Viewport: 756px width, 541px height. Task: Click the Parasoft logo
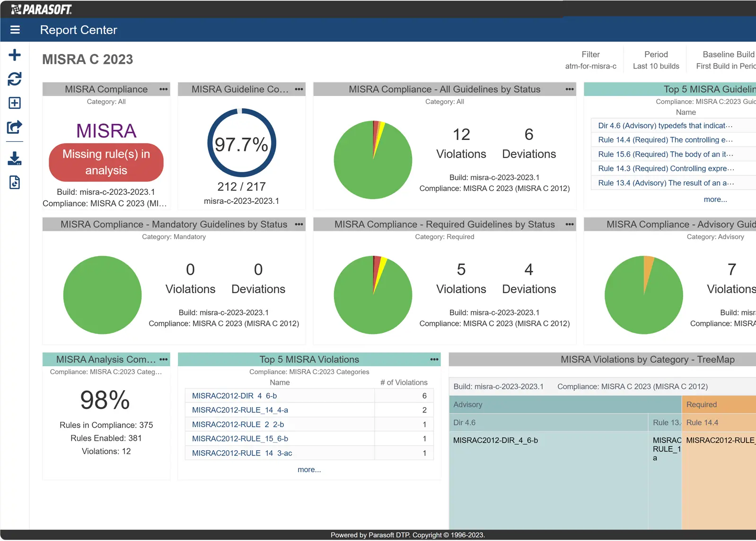(42, 9)
